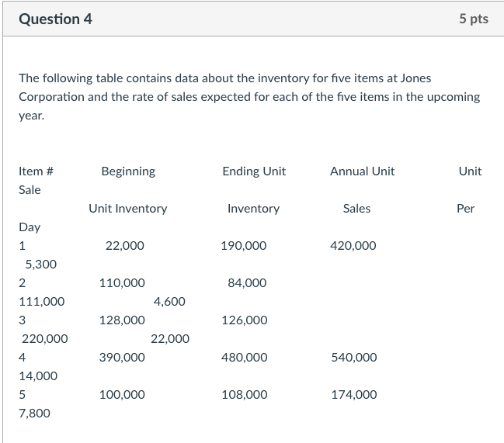Select the 420,000 annual sales value
This screenshot has width=504, height=443.
353,246
